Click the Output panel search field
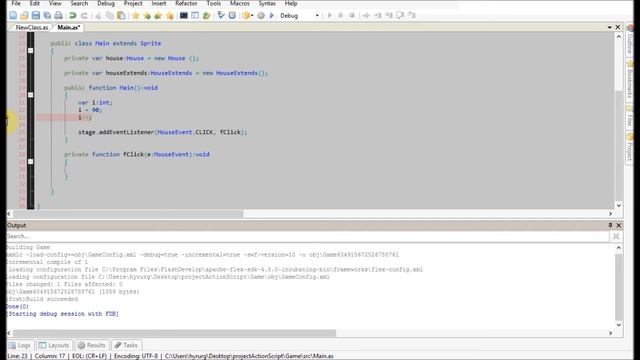 (307, 236)
